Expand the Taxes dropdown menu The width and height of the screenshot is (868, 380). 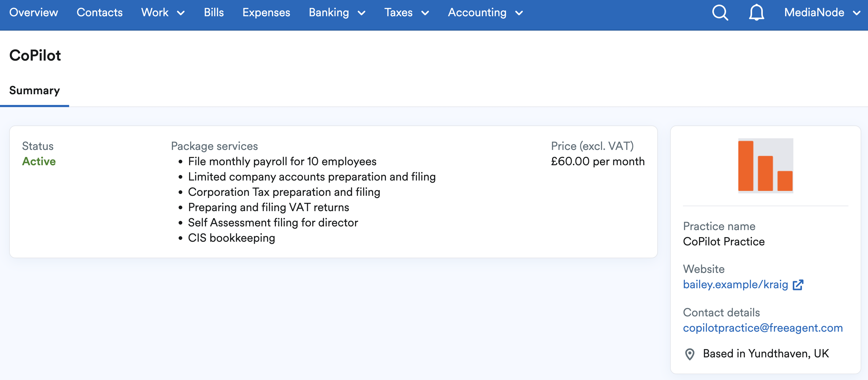(407, 13)
